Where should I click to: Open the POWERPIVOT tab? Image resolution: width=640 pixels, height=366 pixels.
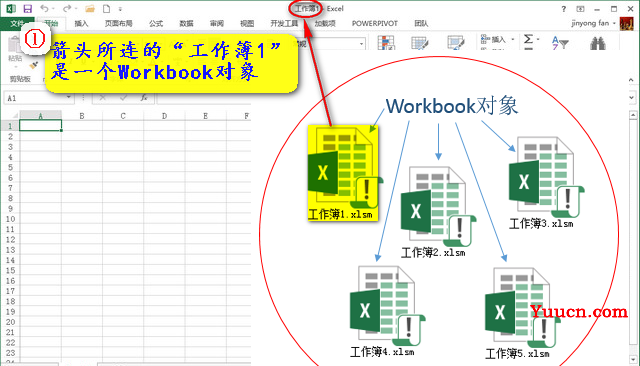(x=375, y=24)
